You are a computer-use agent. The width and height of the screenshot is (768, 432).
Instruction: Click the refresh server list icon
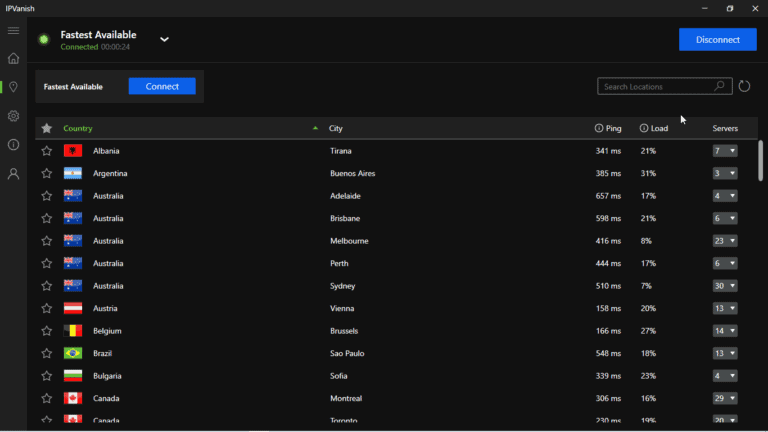[744, 87]
